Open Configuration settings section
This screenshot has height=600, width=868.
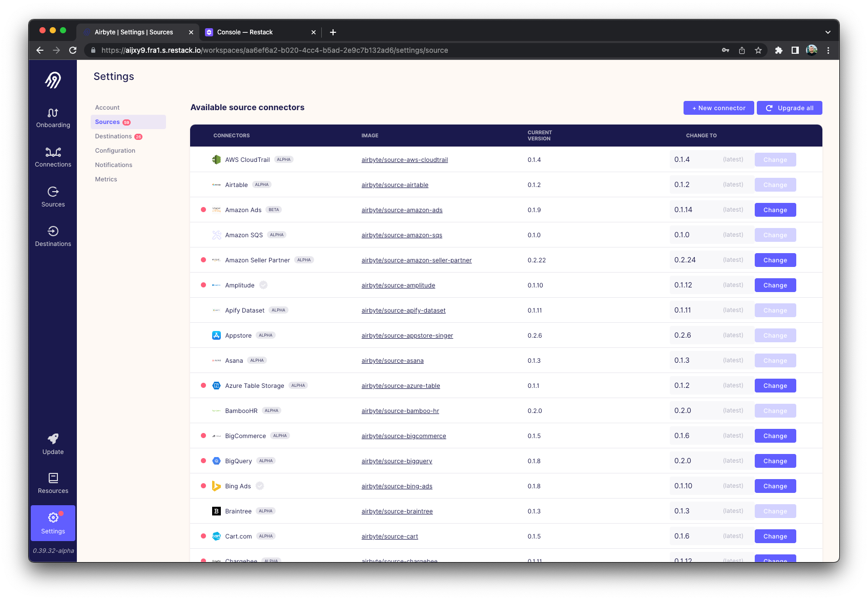click(x=115, y=151)
